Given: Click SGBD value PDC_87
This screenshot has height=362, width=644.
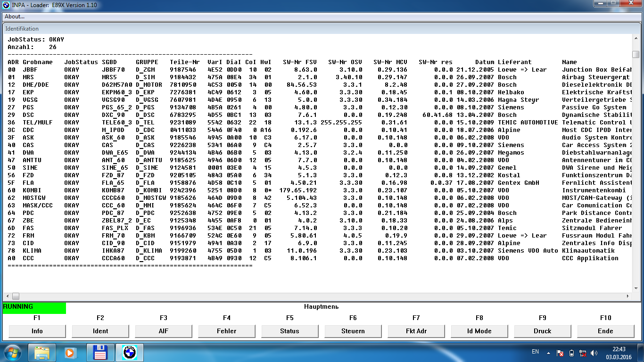Looking at the screenshot, I should 113,213.
